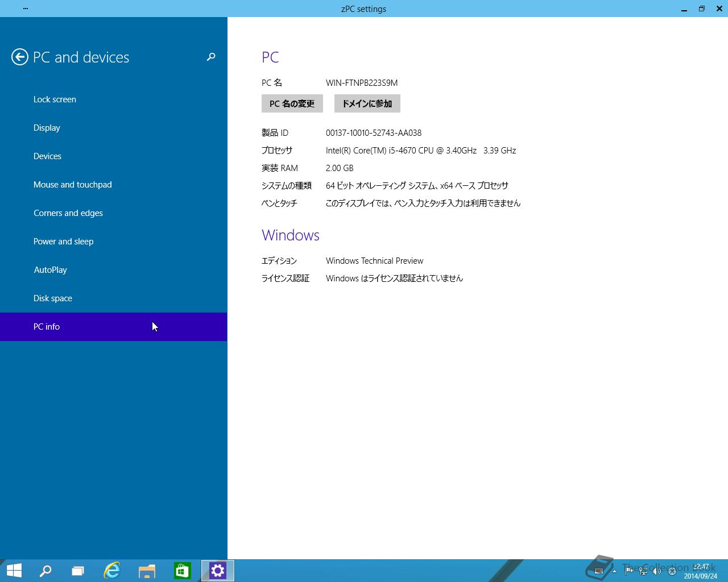Click product ID 00137-10010-52743-AA038
The height and width of the screenshot is (582, 728).
[x=374, y=133]
